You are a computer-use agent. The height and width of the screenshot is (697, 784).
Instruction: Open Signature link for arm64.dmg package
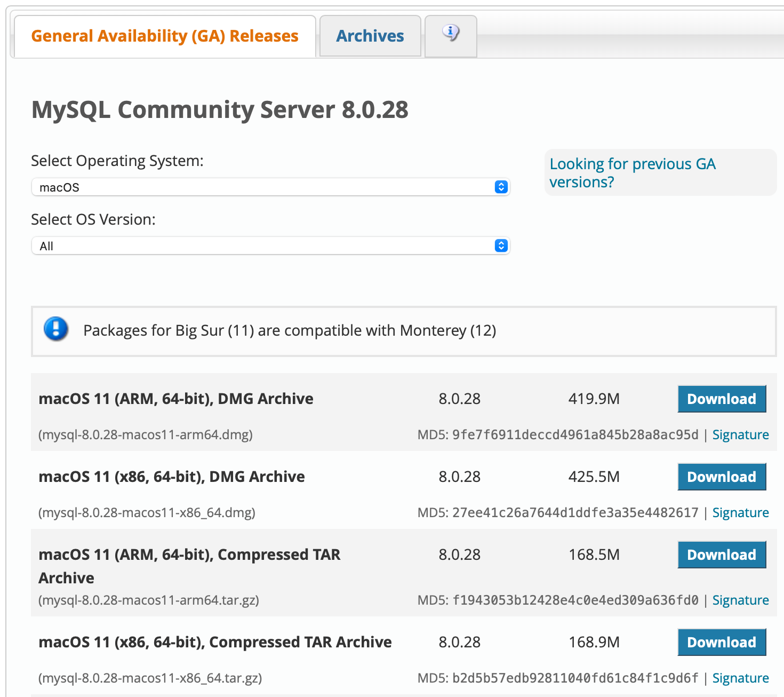740,435
